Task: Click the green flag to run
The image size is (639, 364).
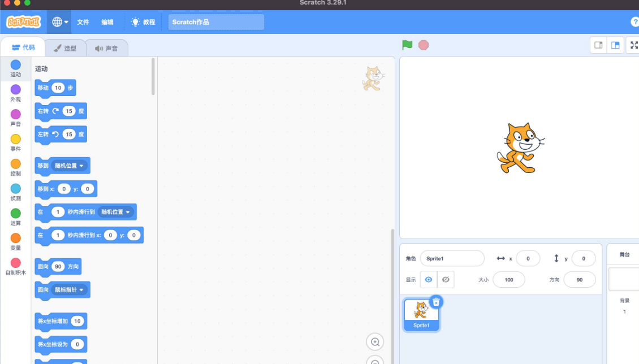Action: click(407, 45)
